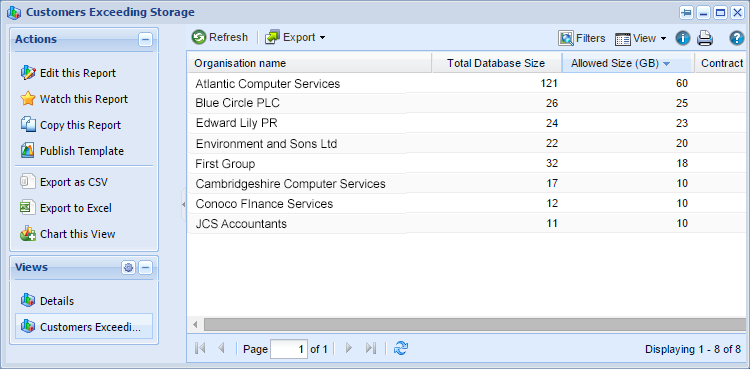This screenshot has height=369, width=750.
Task: Click the 121 database size cell
Action: [x=549, y=83]
